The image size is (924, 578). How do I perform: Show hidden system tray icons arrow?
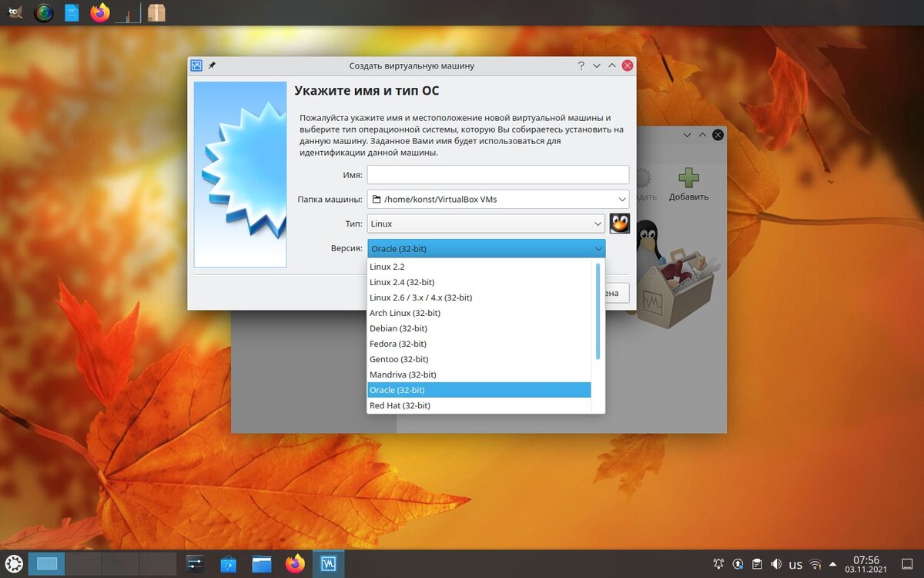coord(832,564)
